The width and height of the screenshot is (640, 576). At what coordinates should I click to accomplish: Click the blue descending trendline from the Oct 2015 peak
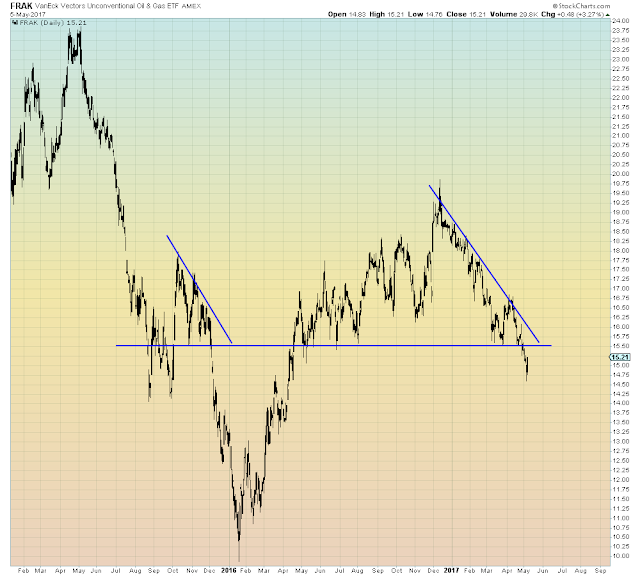199,289
